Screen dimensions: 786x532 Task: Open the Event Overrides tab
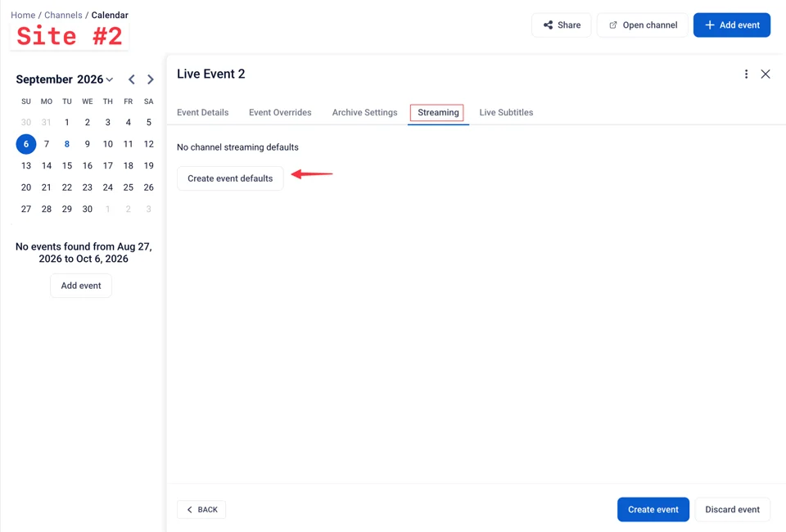(x=280, y=112)
